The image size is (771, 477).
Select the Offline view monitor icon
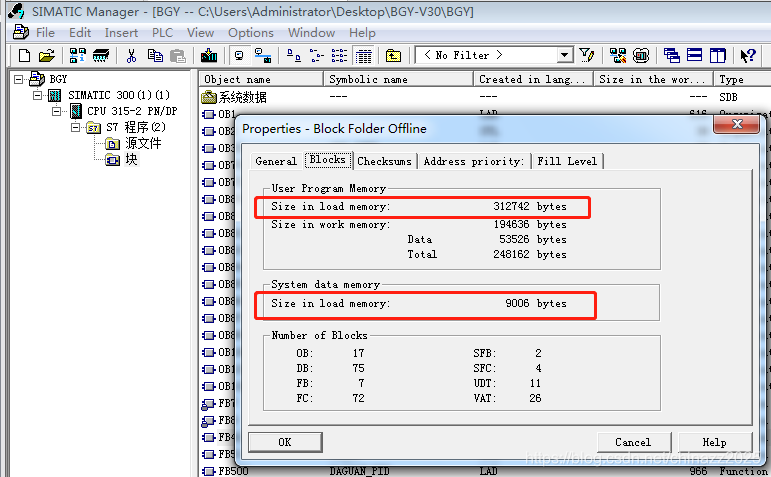point(239,56)
